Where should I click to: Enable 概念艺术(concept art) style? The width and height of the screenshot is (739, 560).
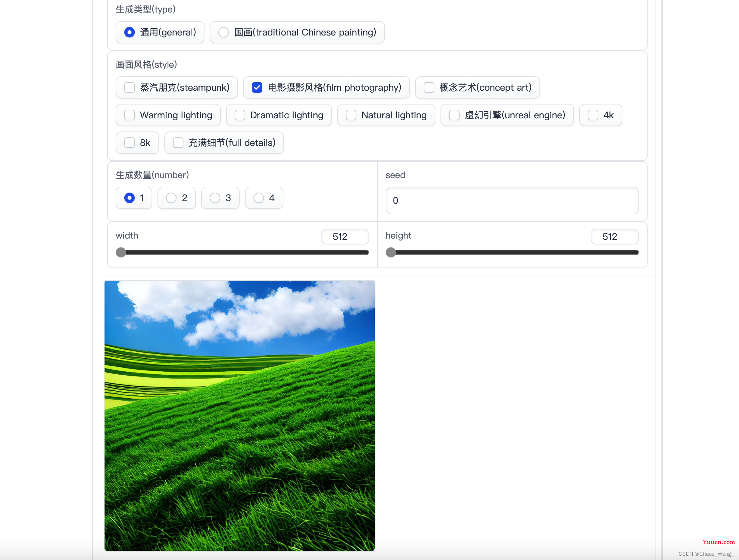tap(428, 88)
